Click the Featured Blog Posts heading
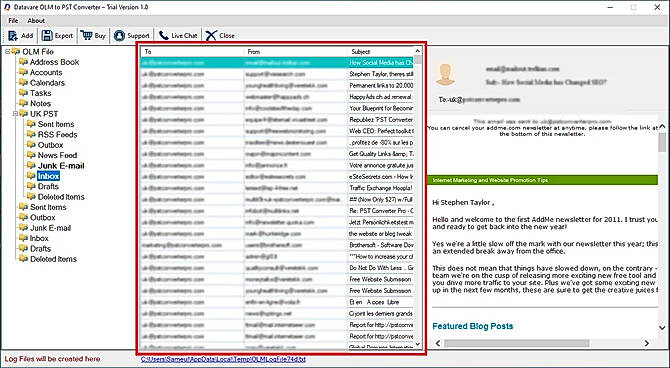This screenshot has width=670, height=368. 473,326
